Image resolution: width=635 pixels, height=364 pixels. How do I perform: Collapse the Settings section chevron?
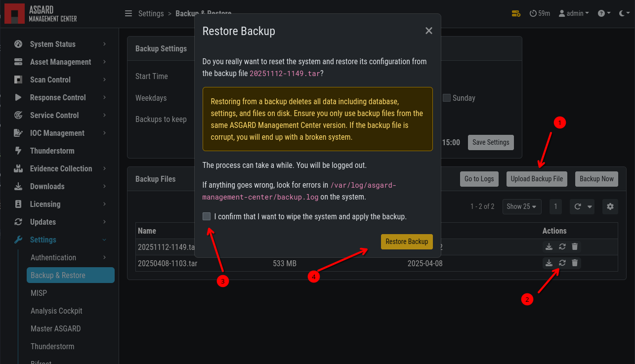[104, 240]
